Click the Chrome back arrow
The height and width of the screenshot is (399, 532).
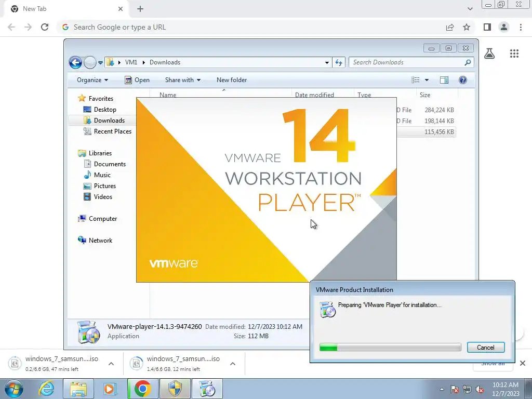click(x=11, y=27)
